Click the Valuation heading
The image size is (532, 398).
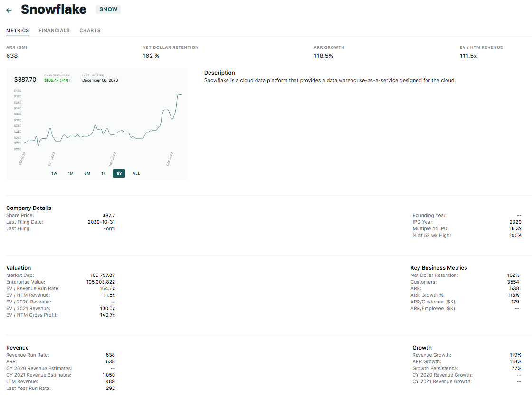pyautogui.click(x=19, y=268)
